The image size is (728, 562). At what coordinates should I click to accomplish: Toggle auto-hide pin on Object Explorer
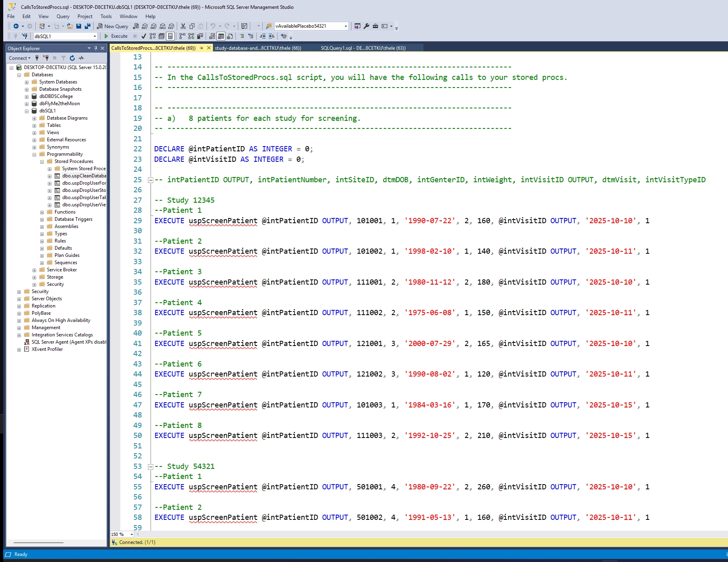pyautogui.click(x=96, y=48)
